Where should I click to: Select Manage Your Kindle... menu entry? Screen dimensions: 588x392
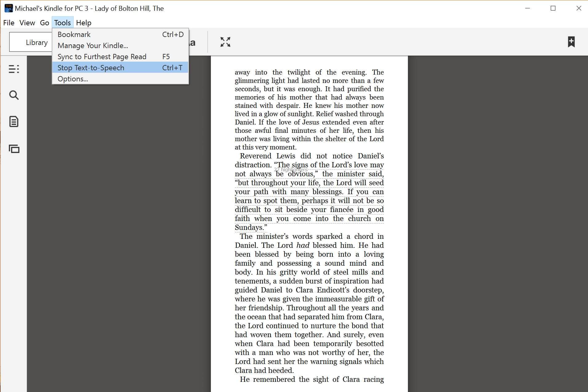click(120, 46)
